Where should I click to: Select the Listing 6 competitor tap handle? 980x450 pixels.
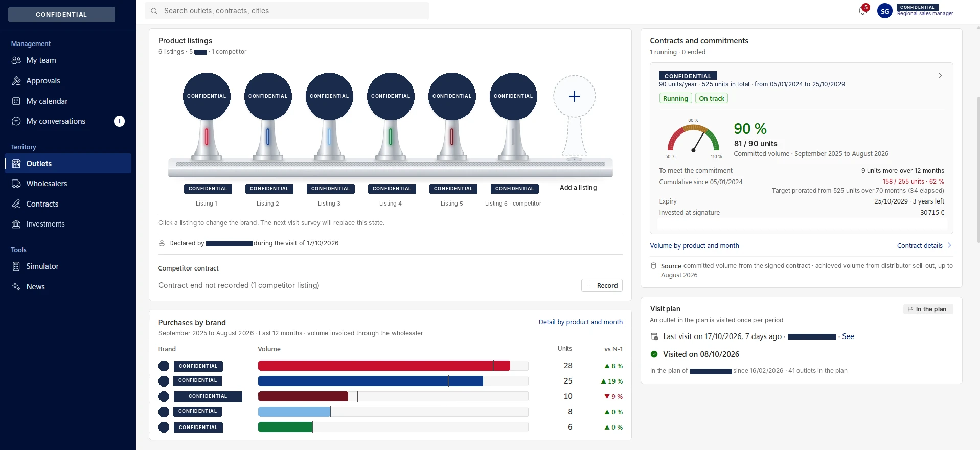[513, 118]
